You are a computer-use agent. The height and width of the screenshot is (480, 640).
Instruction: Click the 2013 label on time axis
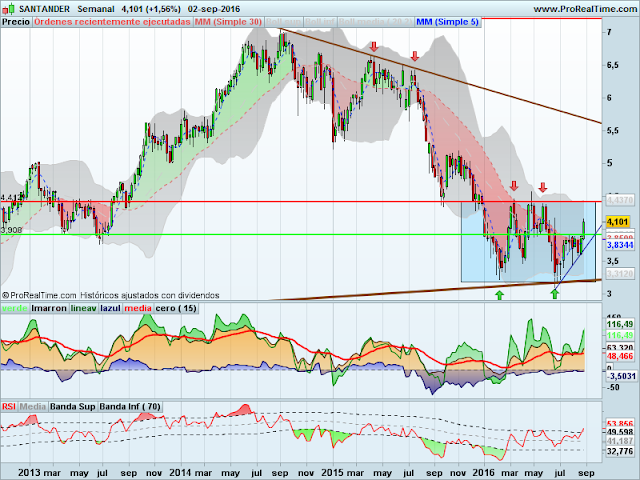pyautogui.click(x=29, y=473)
